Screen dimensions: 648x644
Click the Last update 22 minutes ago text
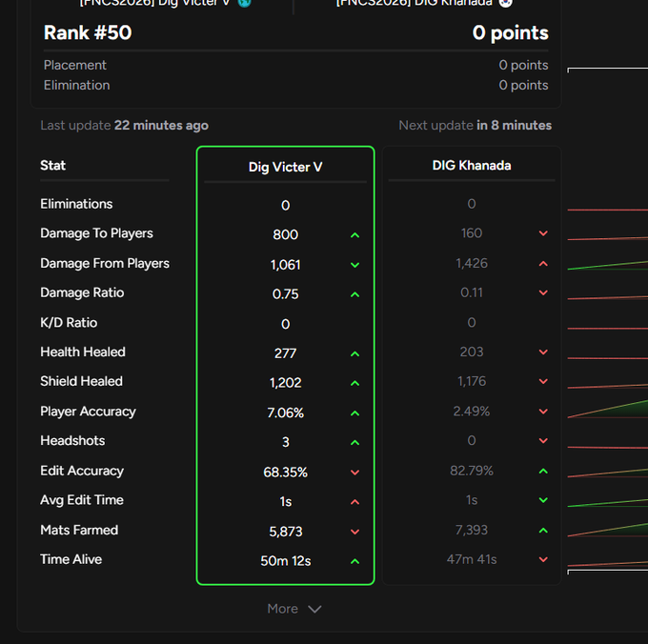point(125,125)
